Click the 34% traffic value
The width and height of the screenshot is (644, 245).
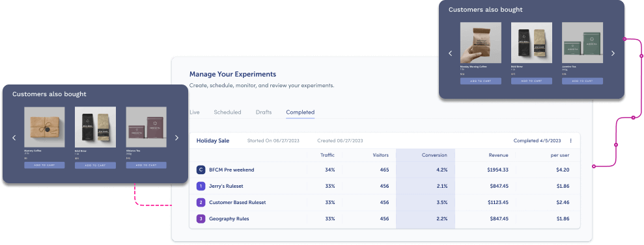[329, 170]
